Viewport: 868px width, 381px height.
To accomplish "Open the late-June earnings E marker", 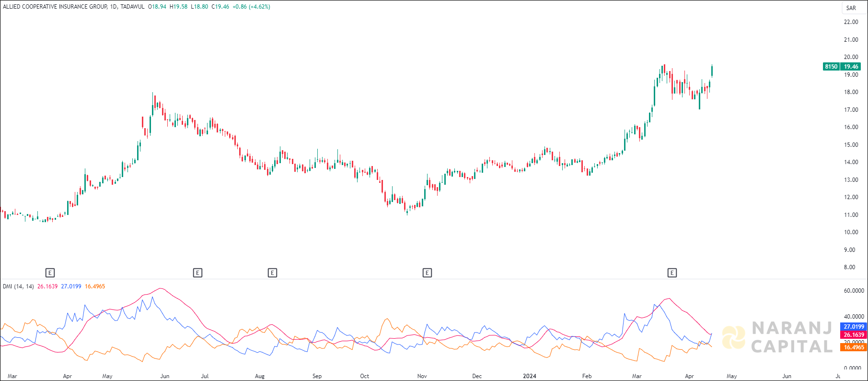I will (x=197, y=273).
